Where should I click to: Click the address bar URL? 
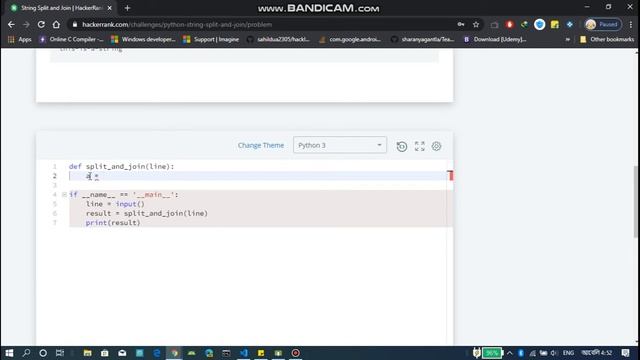point(177,24)
